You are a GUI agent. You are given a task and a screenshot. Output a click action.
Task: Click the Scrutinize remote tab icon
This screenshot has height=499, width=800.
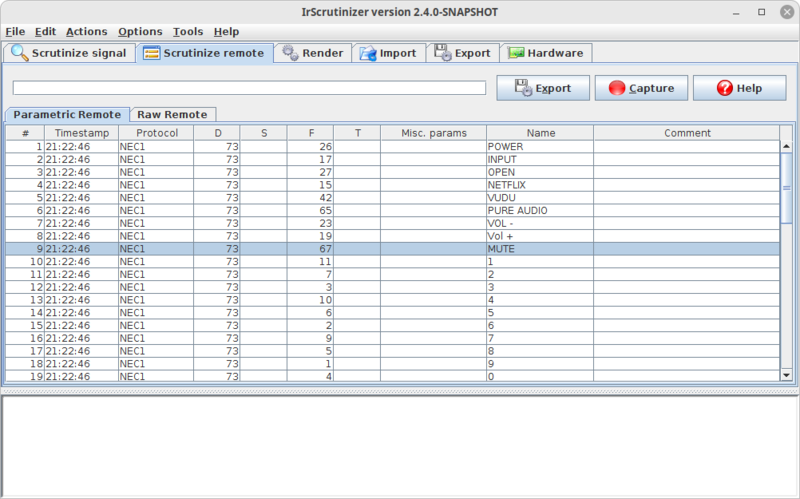pyautogui.click(x=151, y=53)
